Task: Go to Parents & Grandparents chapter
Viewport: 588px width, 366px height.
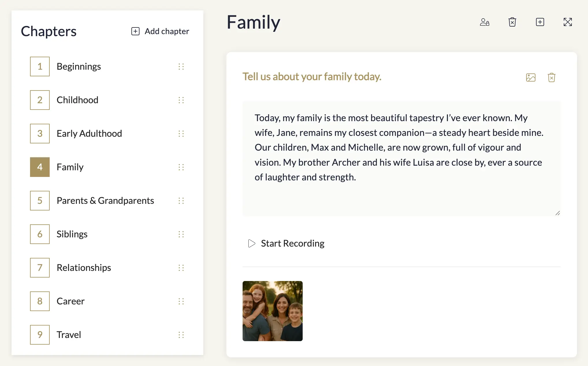Action: [x=105, y=201]
